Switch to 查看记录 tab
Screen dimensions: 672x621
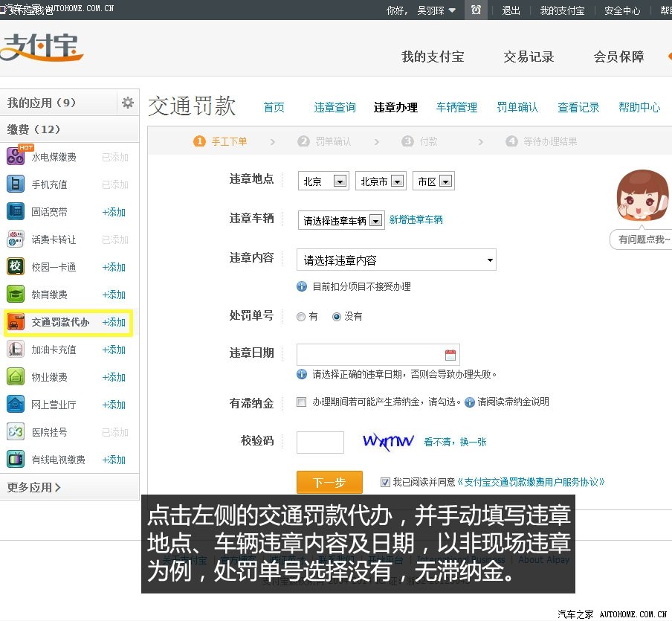click(x=578, y=107)
